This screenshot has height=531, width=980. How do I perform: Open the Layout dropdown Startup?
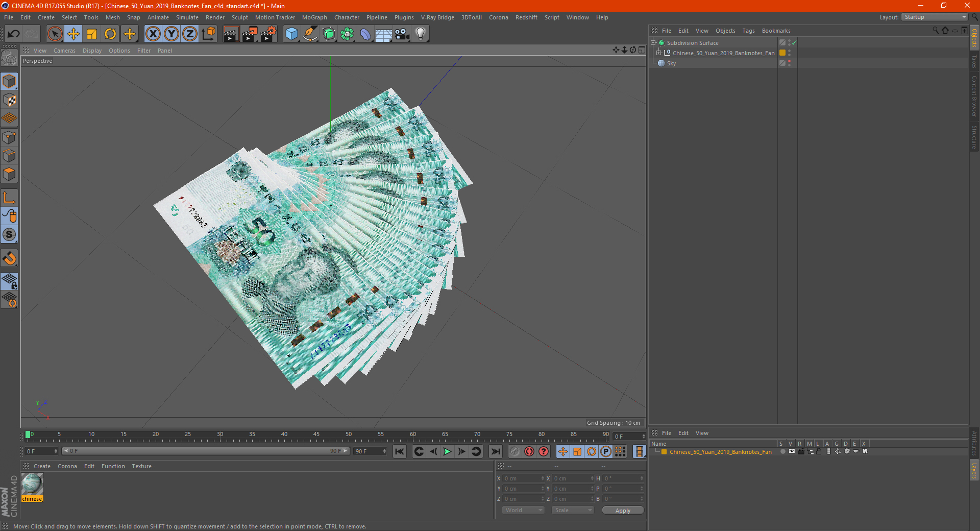pyautogui.click(x=935, y=17)
